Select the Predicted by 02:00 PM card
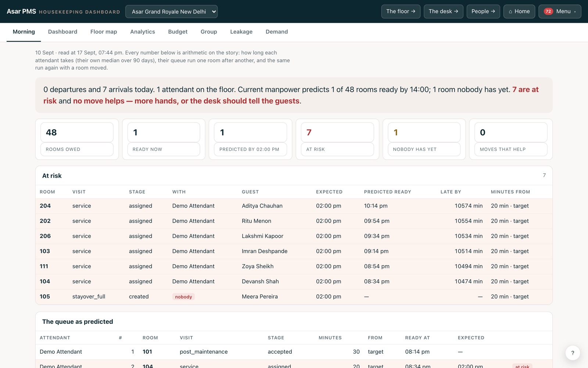 pyautogui.click(x=250, y=139)
